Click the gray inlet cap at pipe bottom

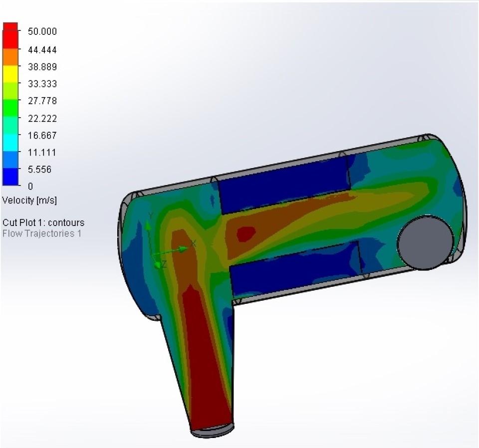click(x=213, y=431)
